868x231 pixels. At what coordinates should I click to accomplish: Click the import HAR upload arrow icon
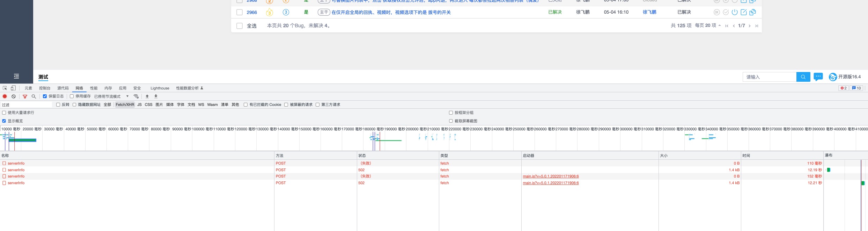[x=147, y=96]
